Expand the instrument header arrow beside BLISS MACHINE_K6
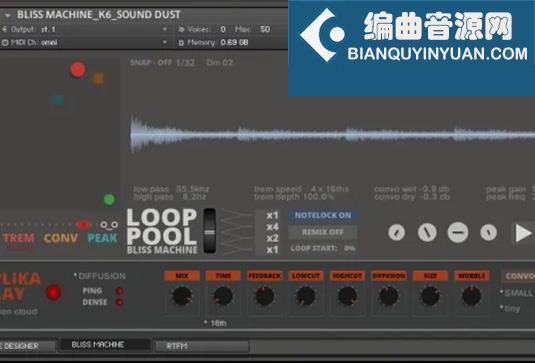This screenshot has height=363, width=535. (8, 15)
